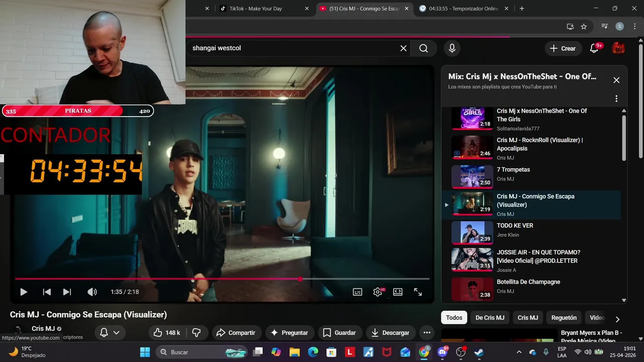
Task: Click the taskbar Buscar search box
Action: [x=202, y=352]
